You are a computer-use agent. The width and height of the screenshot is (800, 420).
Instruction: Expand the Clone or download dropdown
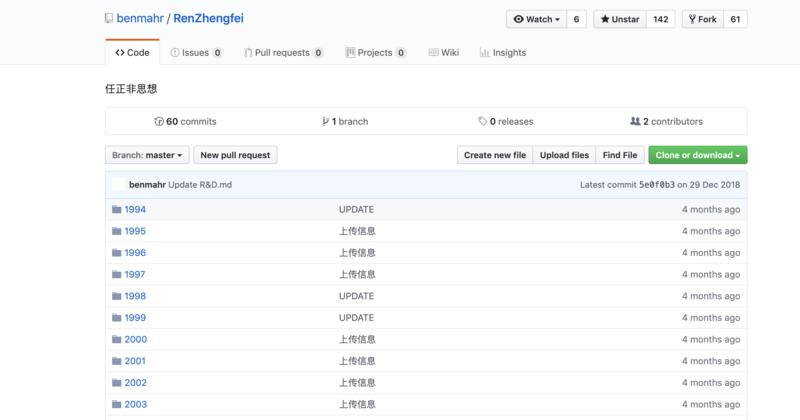697,155
